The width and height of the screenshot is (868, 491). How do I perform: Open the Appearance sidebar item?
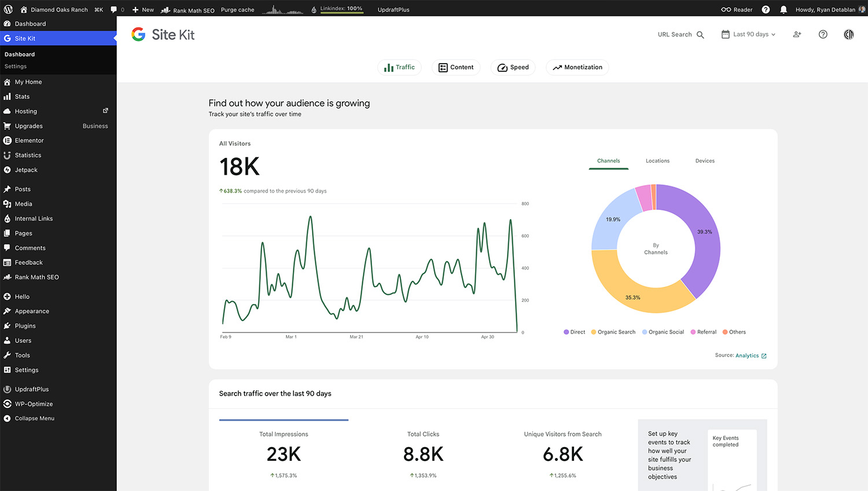[x=58, y=311]
